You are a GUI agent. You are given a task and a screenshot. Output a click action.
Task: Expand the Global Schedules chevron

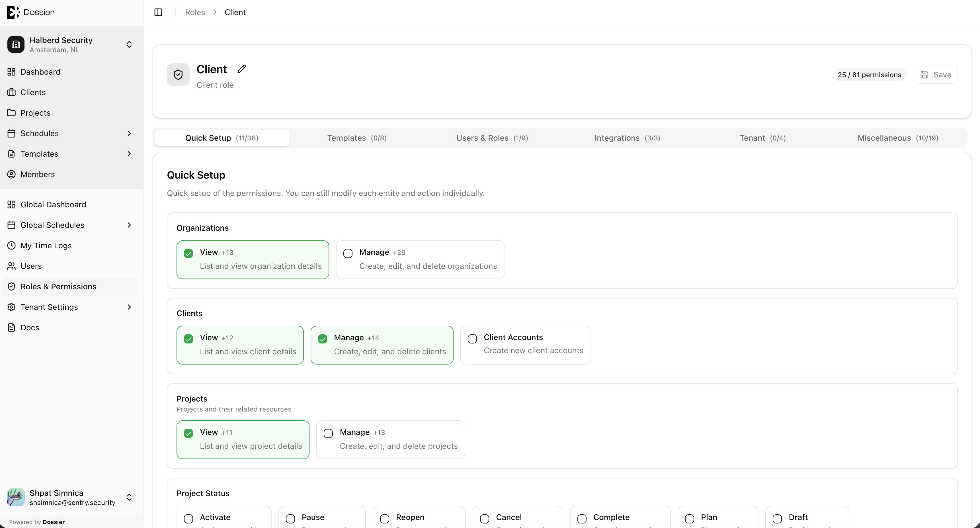tap(129, 225)
